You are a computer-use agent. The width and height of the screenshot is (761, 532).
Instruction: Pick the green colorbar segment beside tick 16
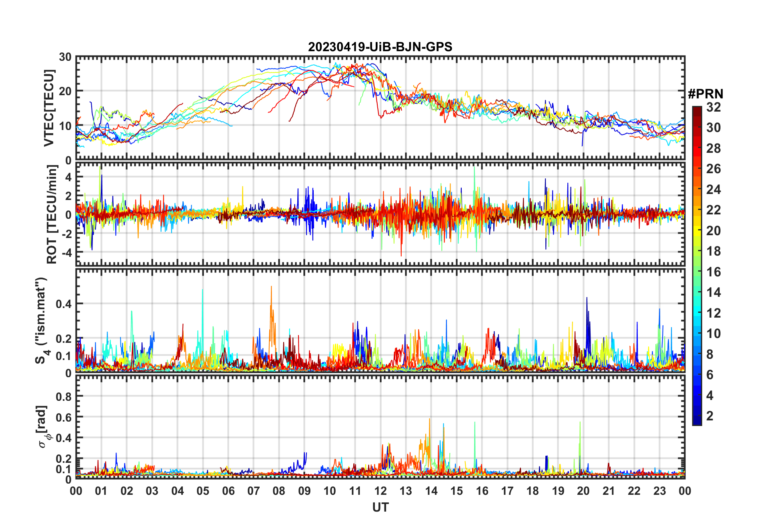pos(697,272)
